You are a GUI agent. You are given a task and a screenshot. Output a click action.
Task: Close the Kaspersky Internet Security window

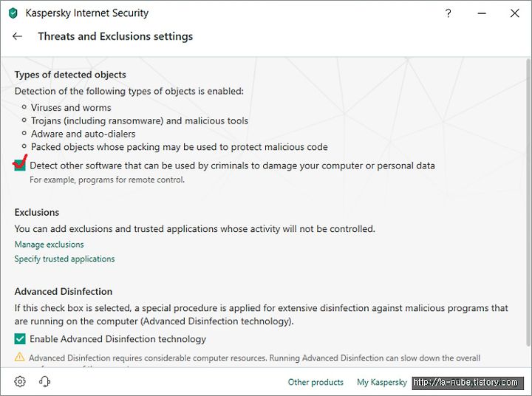click(x=515, y=13)
